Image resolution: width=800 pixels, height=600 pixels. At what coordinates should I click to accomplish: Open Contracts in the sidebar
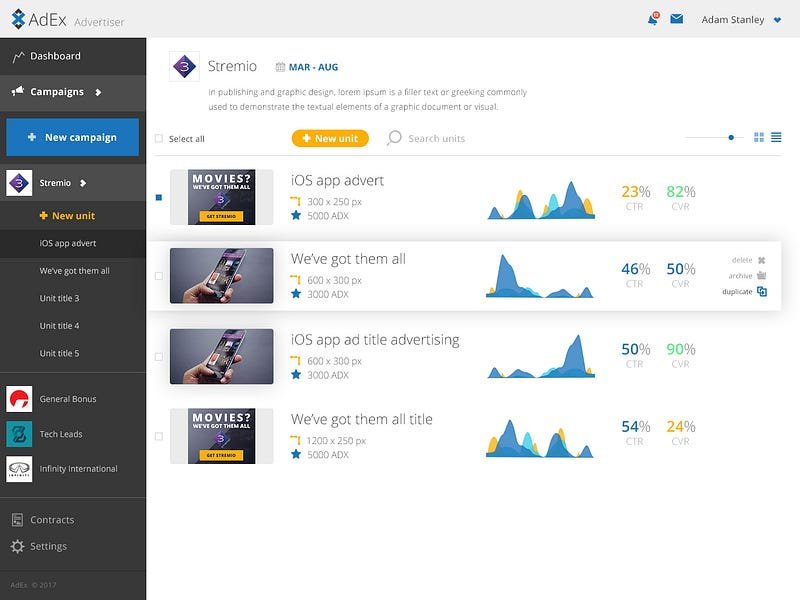tap(52, 520)
